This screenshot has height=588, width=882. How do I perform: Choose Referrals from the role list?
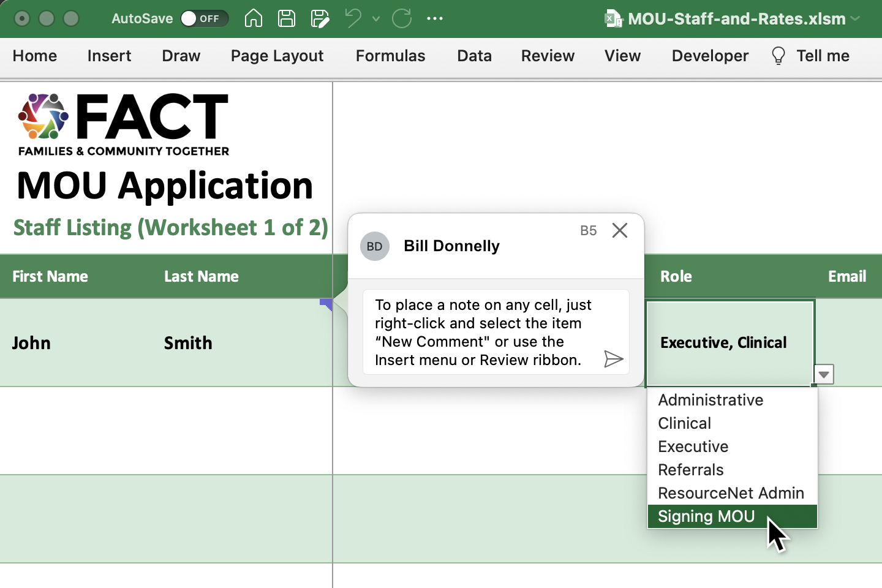point(733,470)
